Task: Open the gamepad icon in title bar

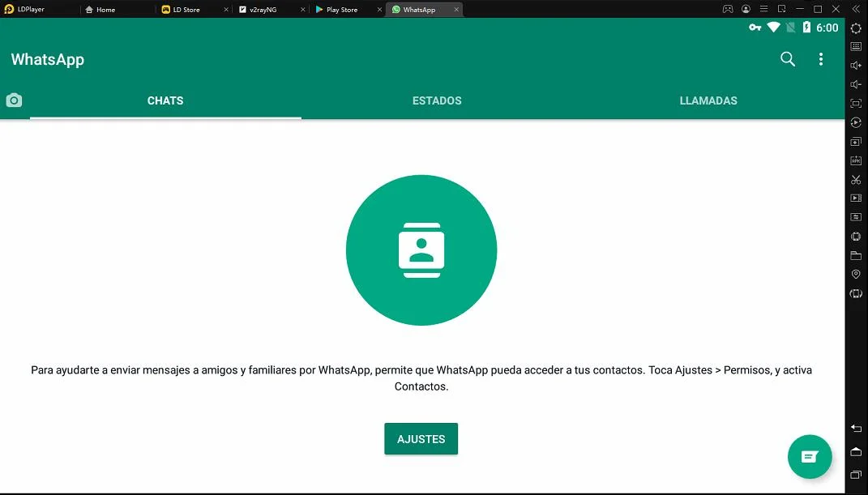Action: click(728, 9)
